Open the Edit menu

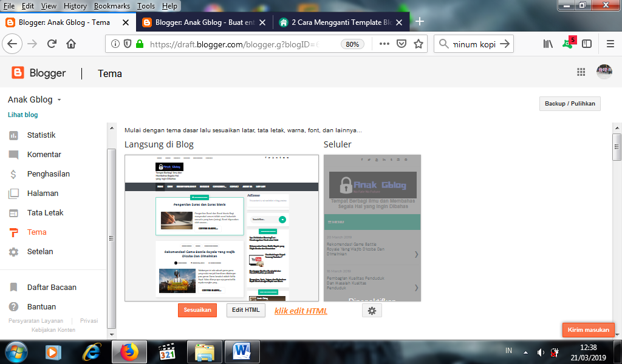28,6
